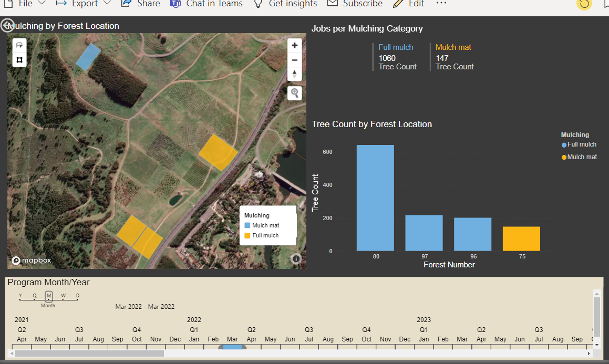Viewport: 609px width, 364px height.
Task: Click horizontal scrollbar left arrow
Action: click(x=12, y=353)
